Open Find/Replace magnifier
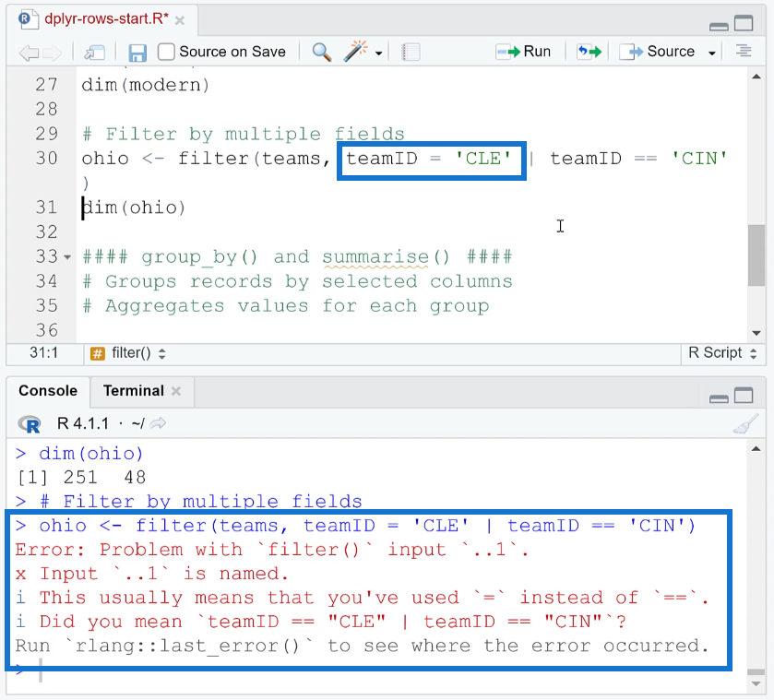This screenshot has height=700, width=774. tap(321, 52)
